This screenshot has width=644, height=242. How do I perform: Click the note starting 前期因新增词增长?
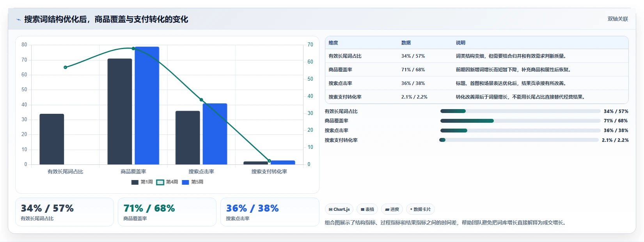(513, 70)
